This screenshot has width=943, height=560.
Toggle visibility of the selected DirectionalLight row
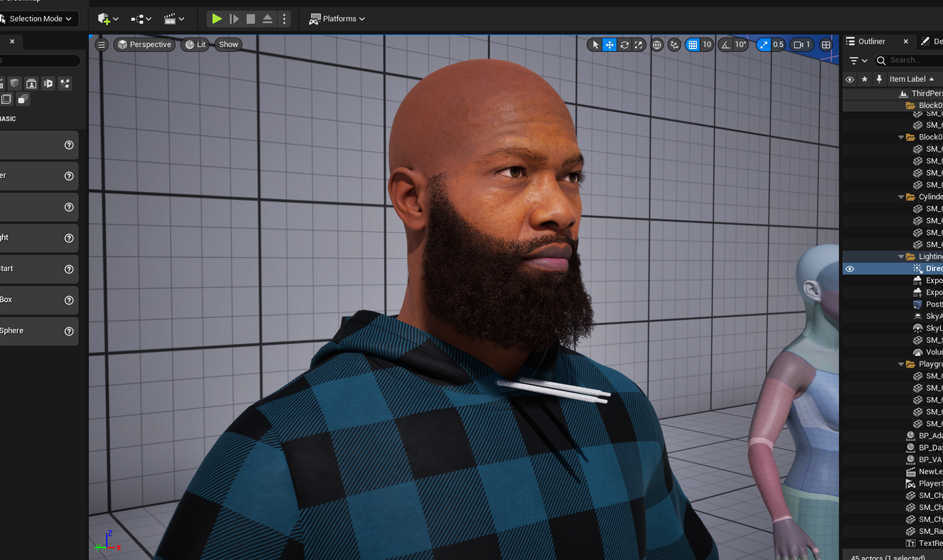[x=849, y=269]
